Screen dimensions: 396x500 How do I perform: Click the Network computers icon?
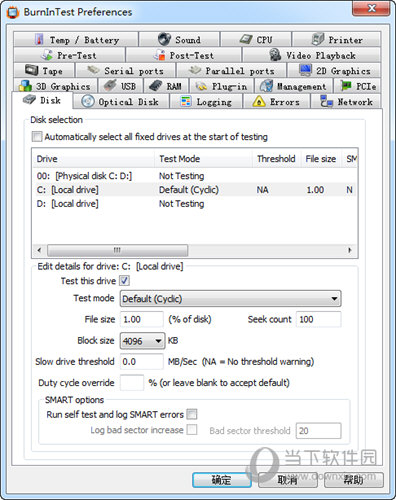point(326,101)
